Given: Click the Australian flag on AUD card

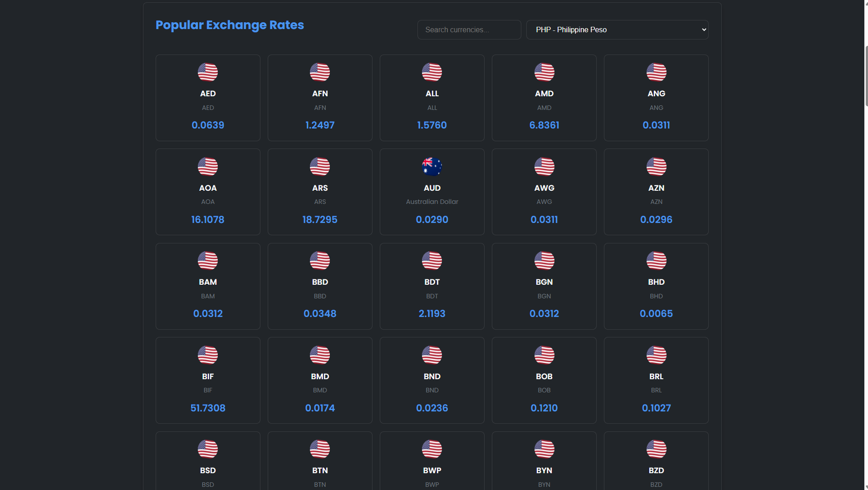Looking at the screenshot, I should pyautogui.click(x=432, y=167).
